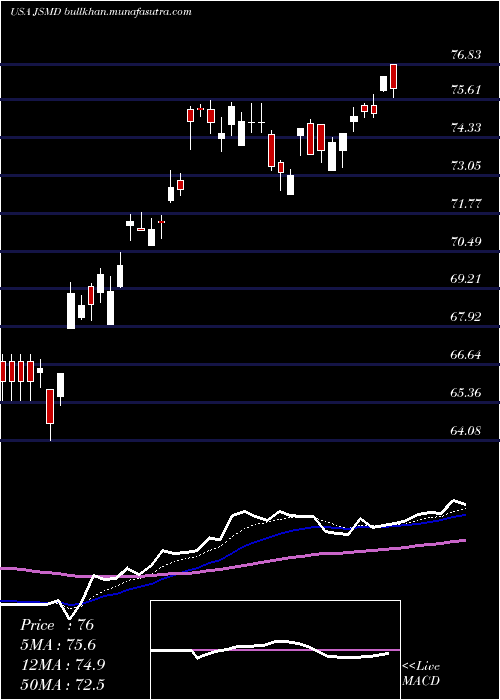Image resolution: width=500 pixels, height=700 pixels.
Task: Click the 64.08 price axis label
Action: [x=466, y=431]
